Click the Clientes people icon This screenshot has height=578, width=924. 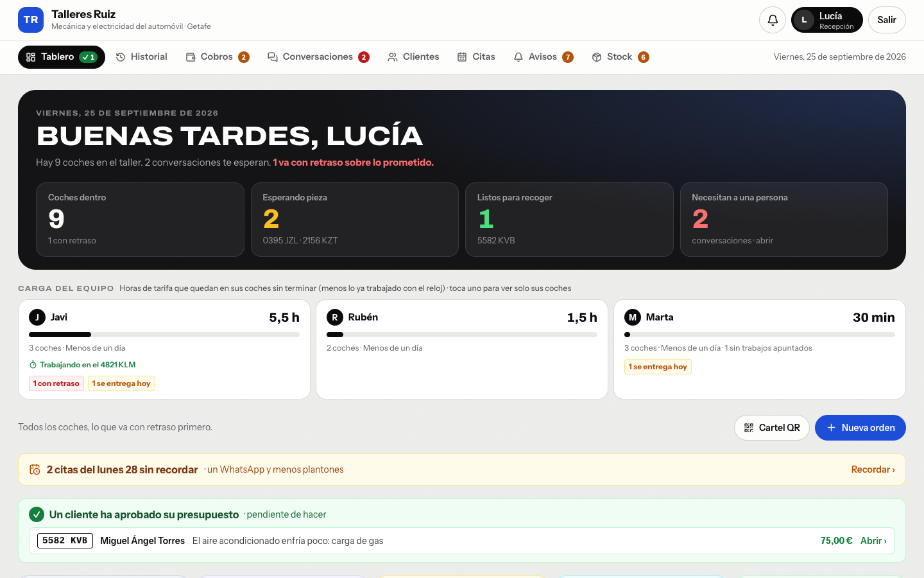tap(393, 57)
